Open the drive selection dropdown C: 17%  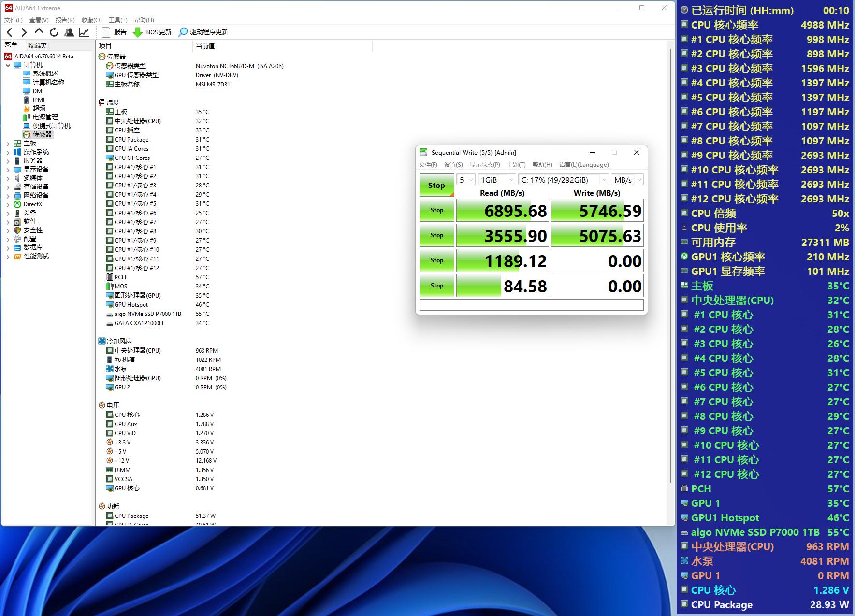tap(563, 180)
